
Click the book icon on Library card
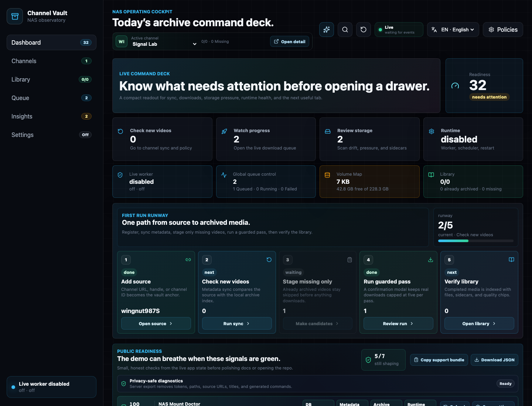pyautogui.click(x=431, y=175)
